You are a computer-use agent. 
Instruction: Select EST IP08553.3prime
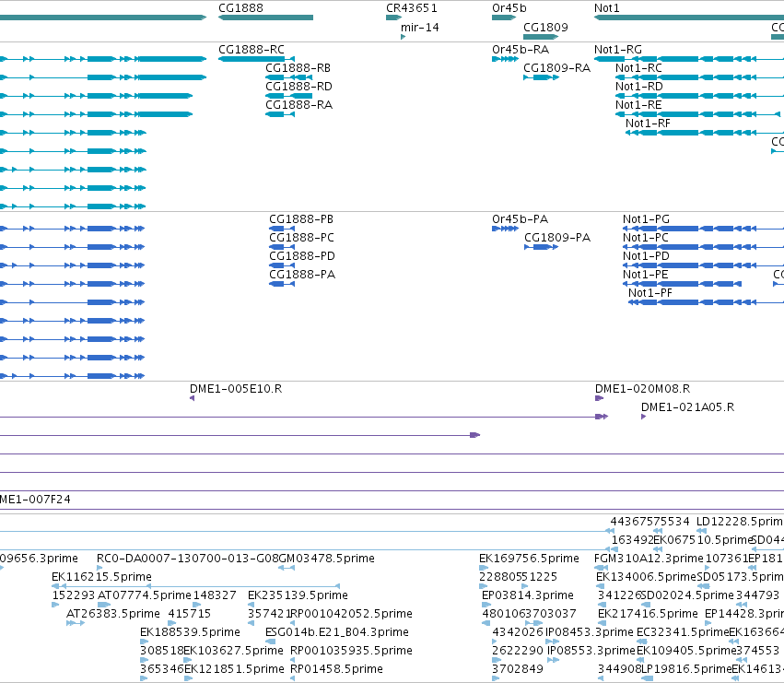click(591, 651)
